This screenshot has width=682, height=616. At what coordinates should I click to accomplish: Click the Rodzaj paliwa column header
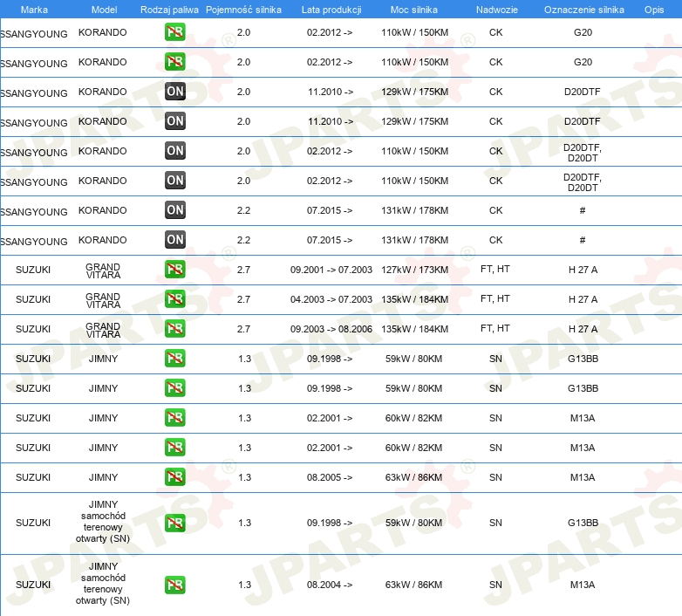click(168, 9)
